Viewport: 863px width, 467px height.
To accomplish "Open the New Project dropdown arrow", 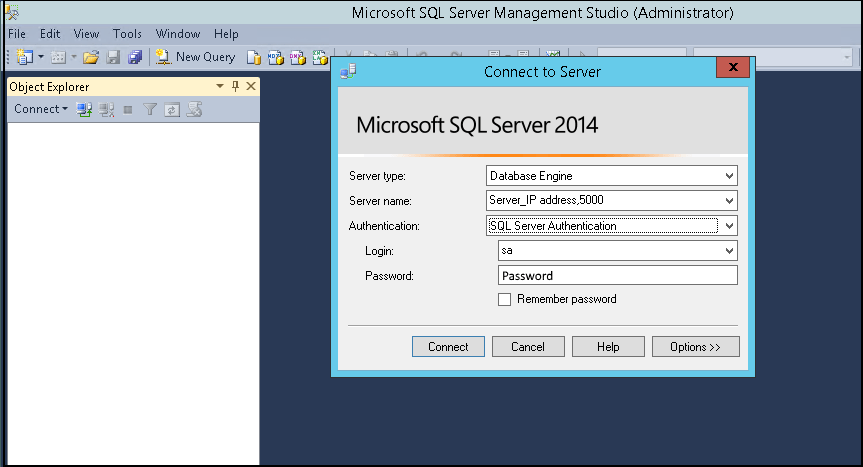I will coord(41,57).
